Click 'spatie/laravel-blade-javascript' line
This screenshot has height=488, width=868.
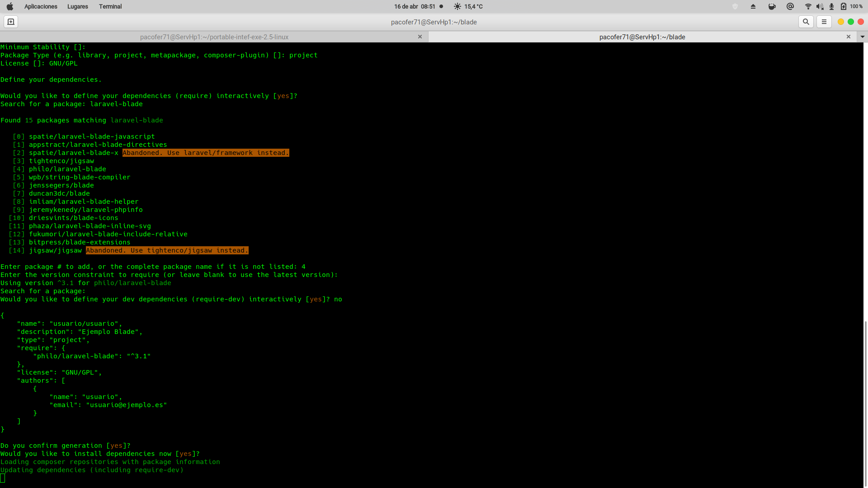pyautogui.click(x=92, y=136)
